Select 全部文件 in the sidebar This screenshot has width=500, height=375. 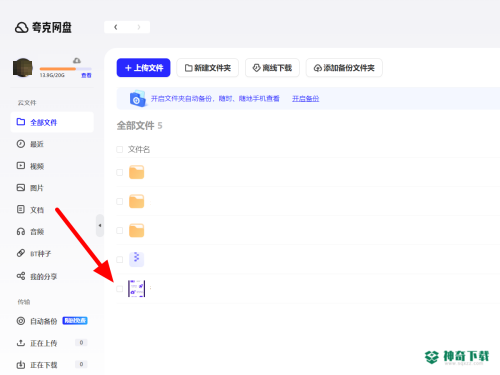pyautogui.click(x=52, y=122)
